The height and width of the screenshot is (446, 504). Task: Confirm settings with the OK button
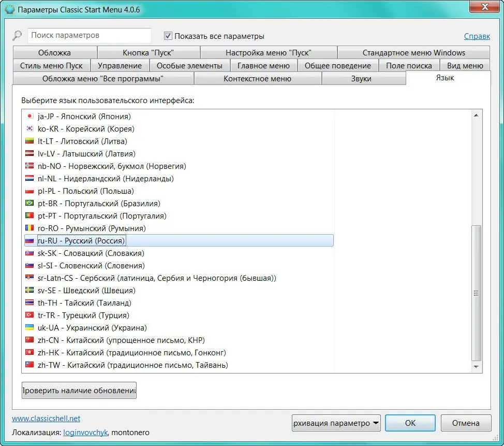(x=410, y=423)
